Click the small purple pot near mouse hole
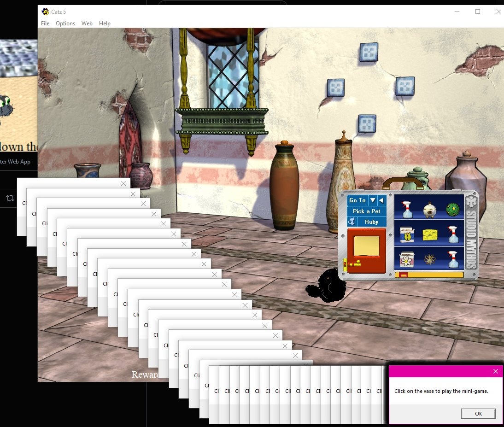Image resolution: width=504 pixels, height=427 pixels. pyautogui.click(x=141, y=175)
